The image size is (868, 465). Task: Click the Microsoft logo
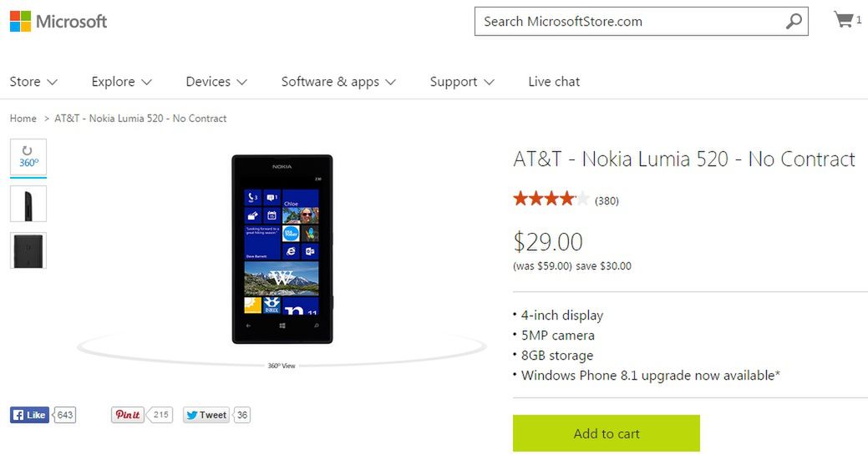click(58, 22)
